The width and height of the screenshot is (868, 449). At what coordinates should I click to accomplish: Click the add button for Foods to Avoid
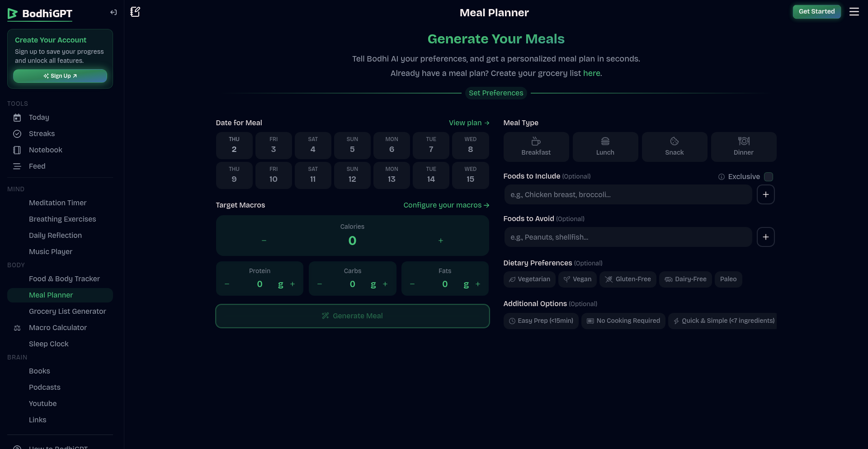pyautogui.click(x=765, y=237)
